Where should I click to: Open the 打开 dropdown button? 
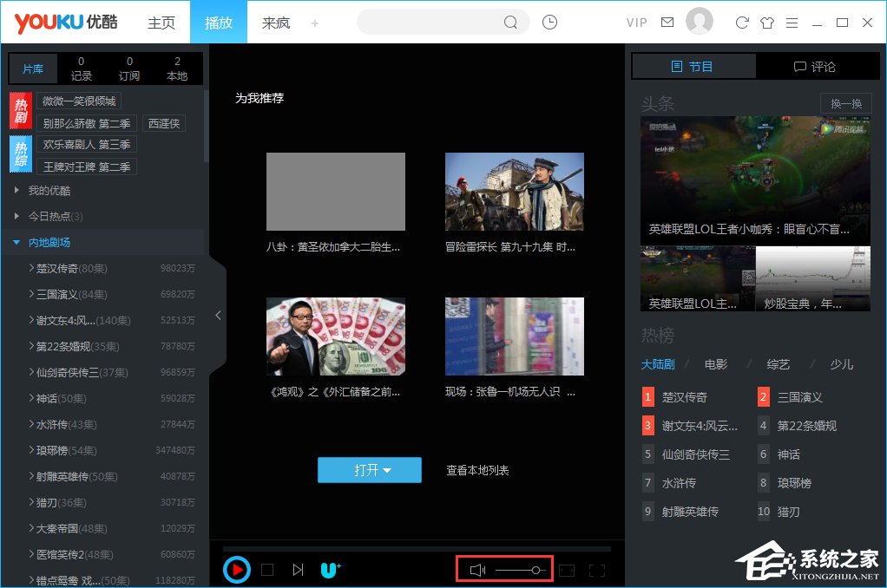click(x=370, y=469)
